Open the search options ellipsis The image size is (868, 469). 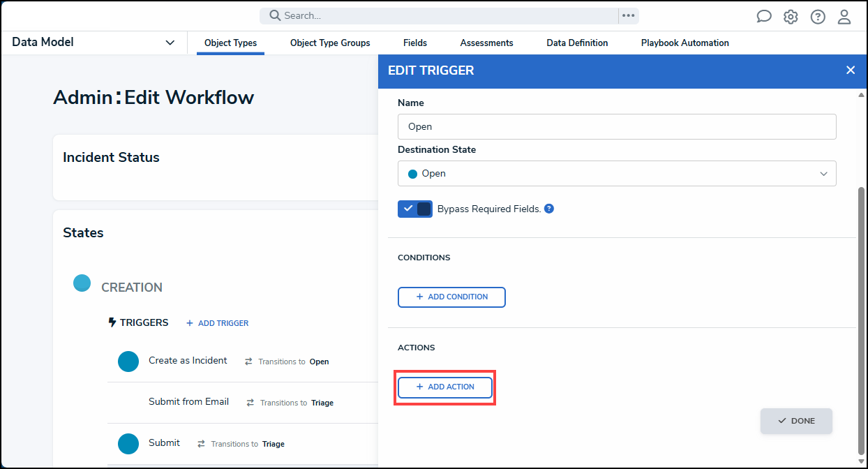[629, 15]
